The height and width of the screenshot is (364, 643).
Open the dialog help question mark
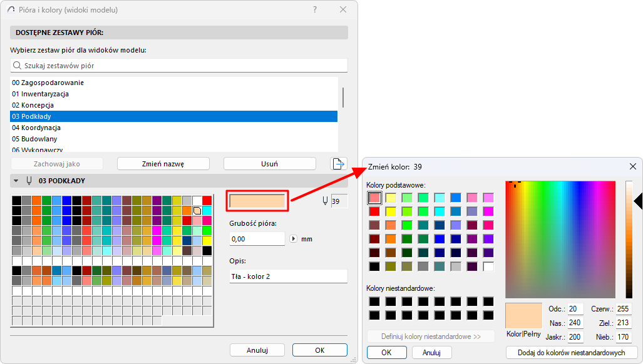[315, 10]
